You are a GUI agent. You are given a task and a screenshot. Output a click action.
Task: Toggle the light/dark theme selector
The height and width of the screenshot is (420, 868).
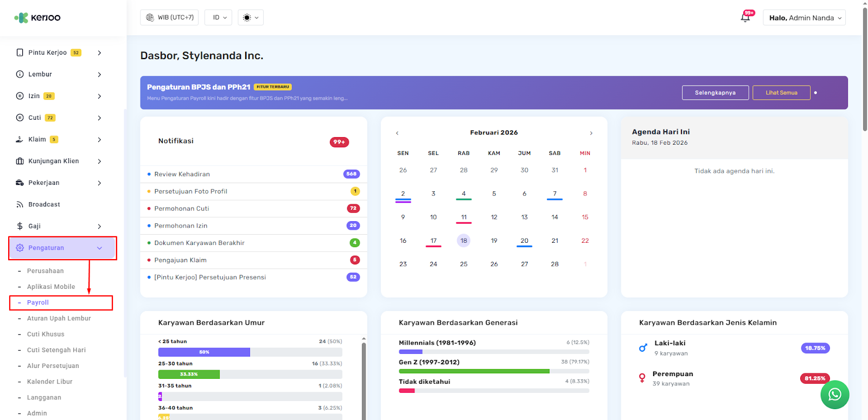coord(251,17)
